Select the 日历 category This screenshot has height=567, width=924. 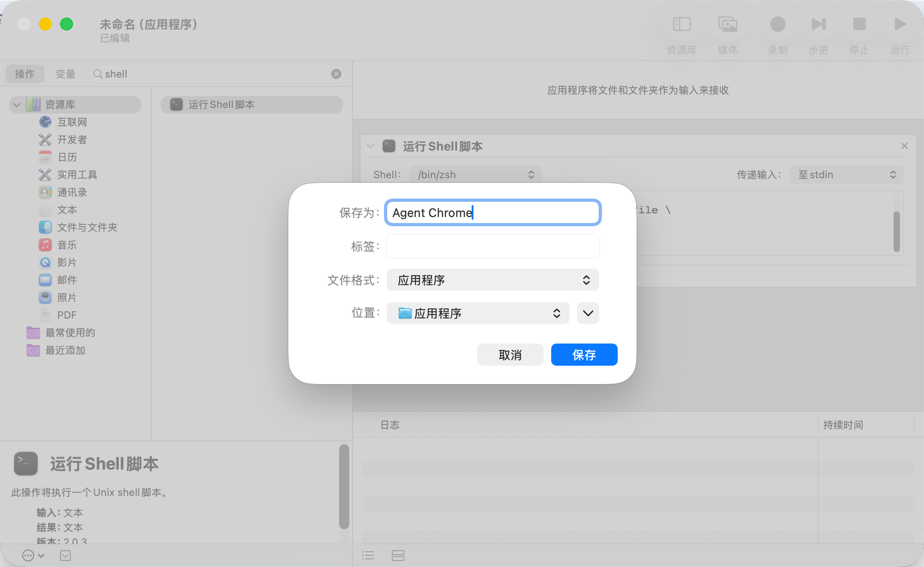pos(67,157)
